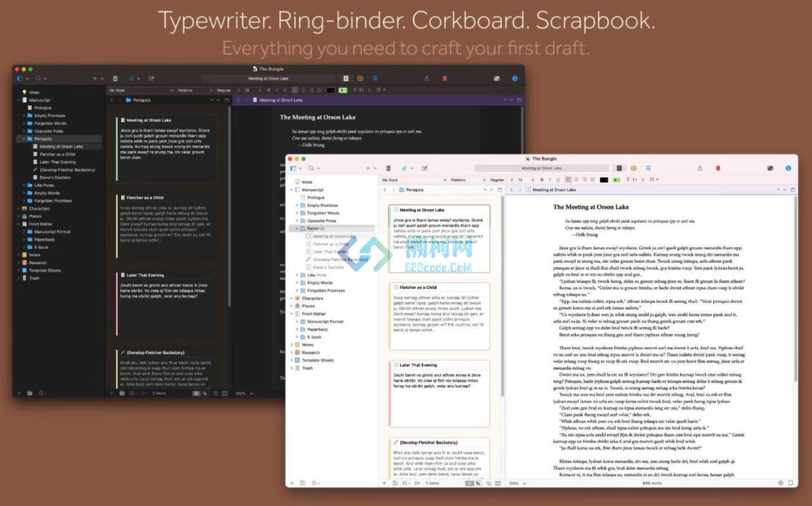The image size is (812, 506).
Task: Toggle left text alignment in dark window
Action: (x=296, y=90)
